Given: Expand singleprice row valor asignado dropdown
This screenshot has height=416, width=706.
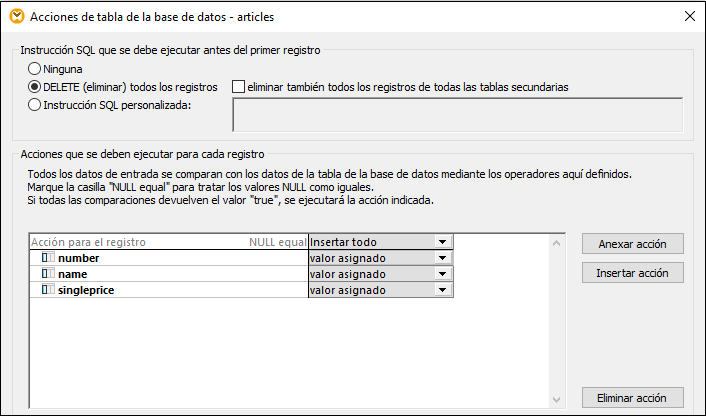Looking at the screenshot, I should pos(442,290).
